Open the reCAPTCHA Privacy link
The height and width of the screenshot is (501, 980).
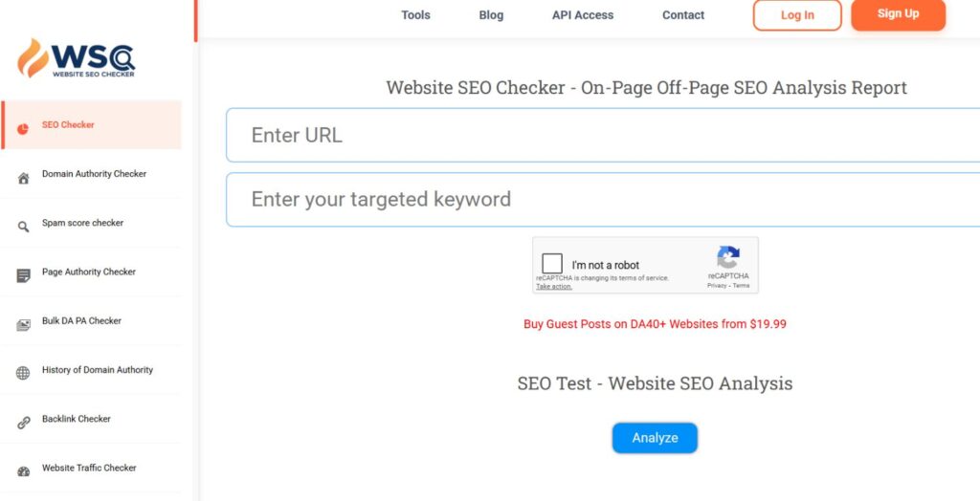pos(717,286)
